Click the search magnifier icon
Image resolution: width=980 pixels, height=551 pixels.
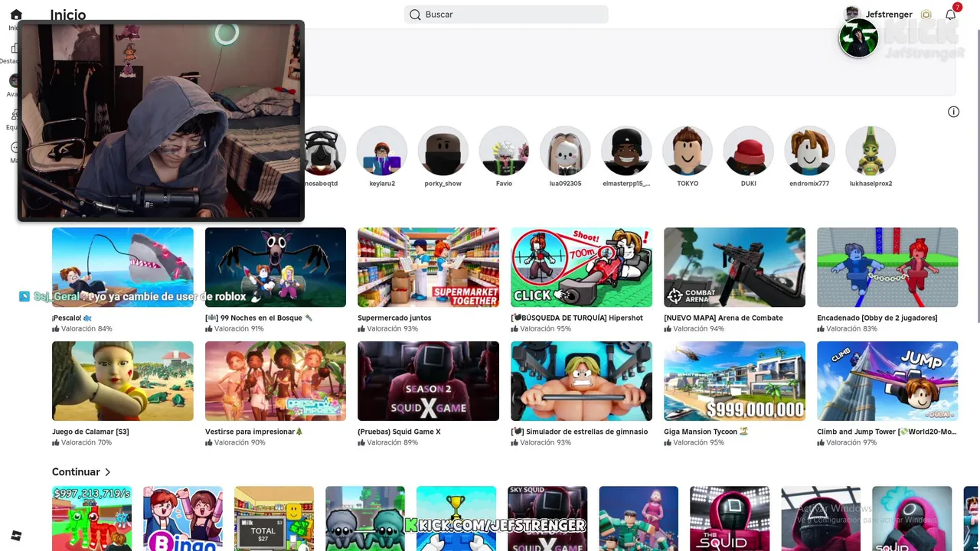coord(415,15)
